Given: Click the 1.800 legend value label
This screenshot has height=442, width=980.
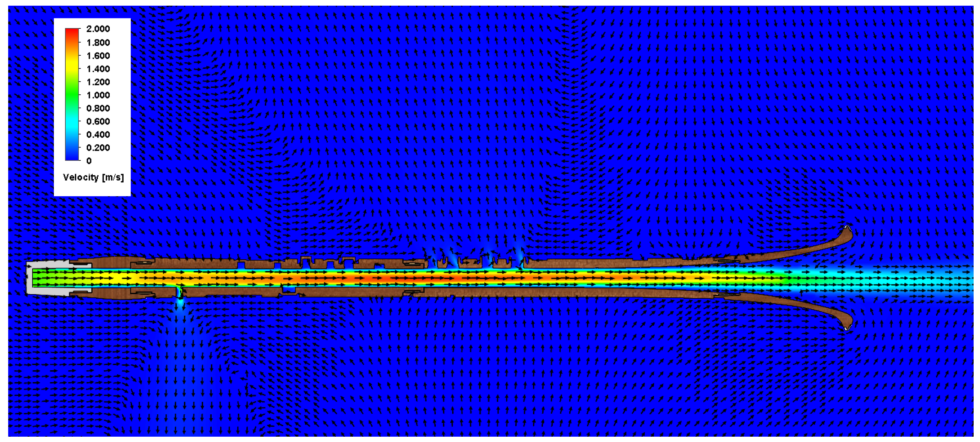Looking at the screenshot, I should 98,43.
